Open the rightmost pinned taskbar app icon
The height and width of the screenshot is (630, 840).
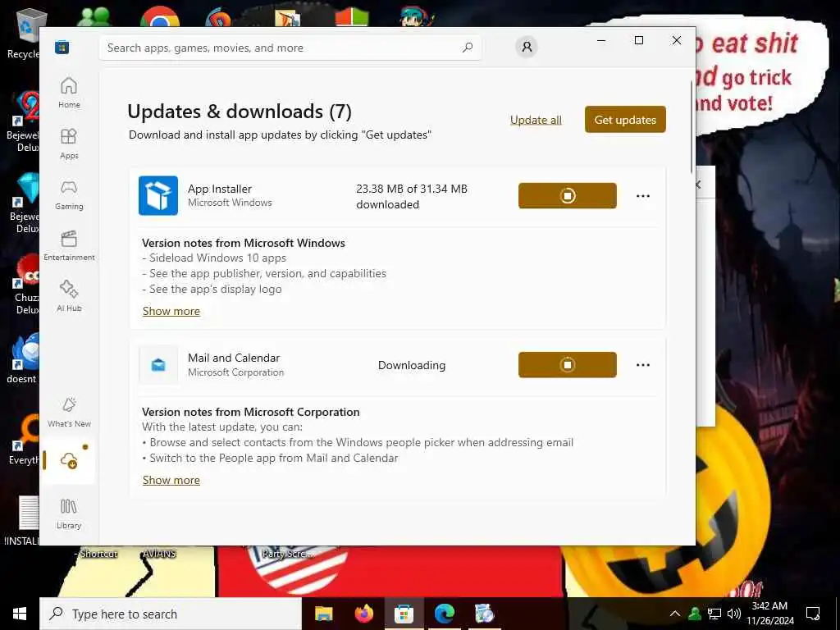click(x=484, y=614)
